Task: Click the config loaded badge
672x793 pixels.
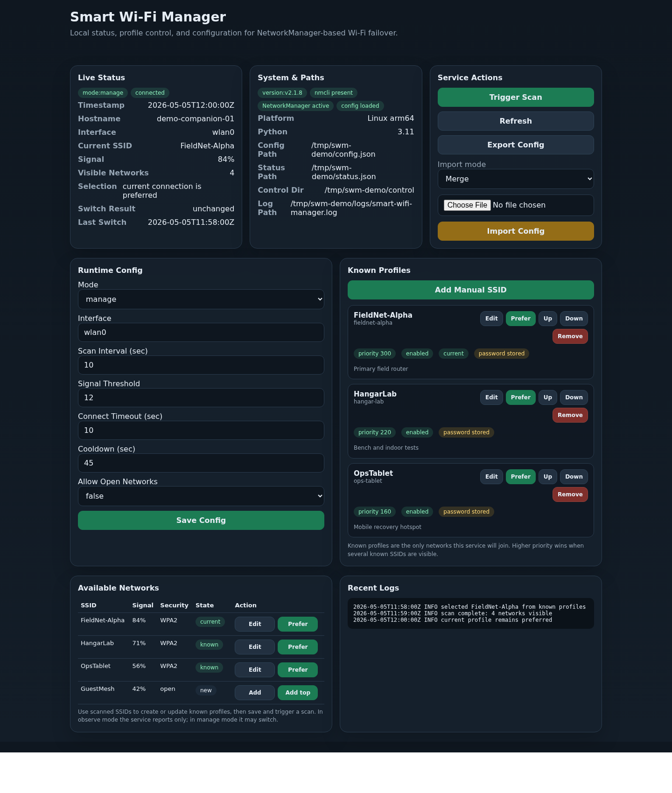Action: [360, 106]
